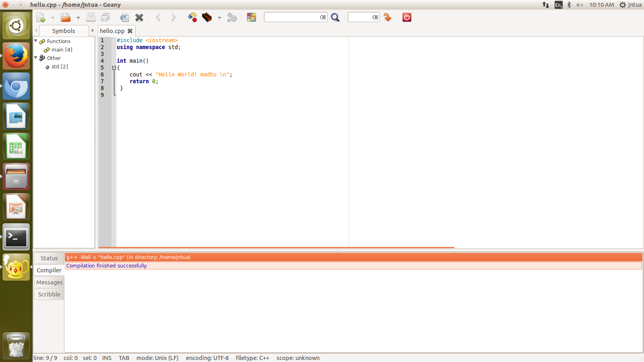Open LibreOffice Writer from the dock
This screenshot has height=362, width=644.
coord(16,116)
